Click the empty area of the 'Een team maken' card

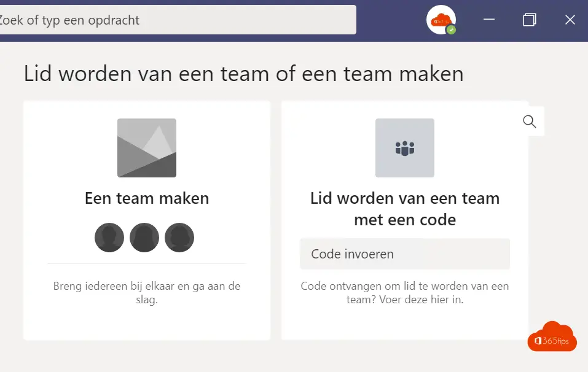coord(147,324)
